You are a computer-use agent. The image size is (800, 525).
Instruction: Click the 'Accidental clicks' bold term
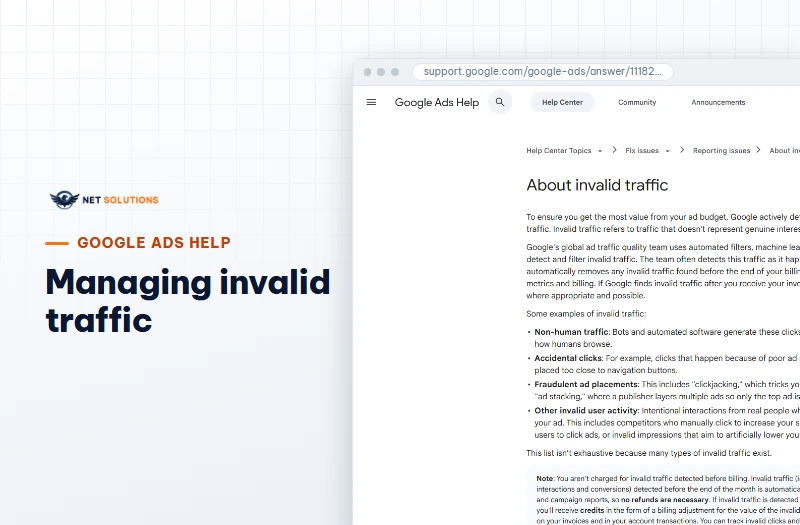pyautogui.click(x=568, y=358)
